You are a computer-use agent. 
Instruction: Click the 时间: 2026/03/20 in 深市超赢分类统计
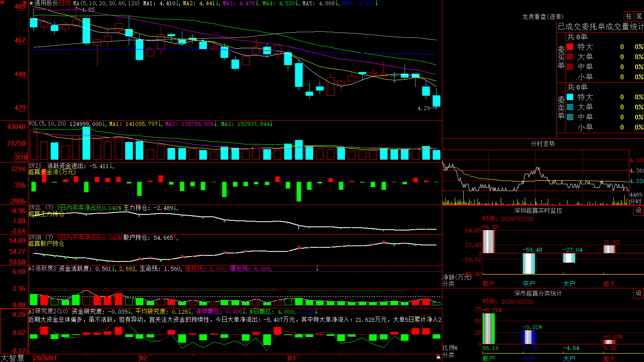click(508, 302)
